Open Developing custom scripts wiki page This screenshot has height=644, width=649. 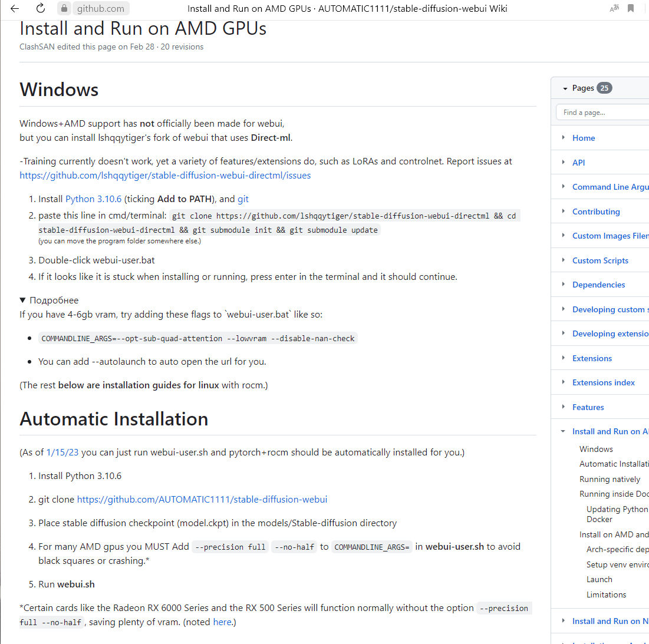[611, 309]
